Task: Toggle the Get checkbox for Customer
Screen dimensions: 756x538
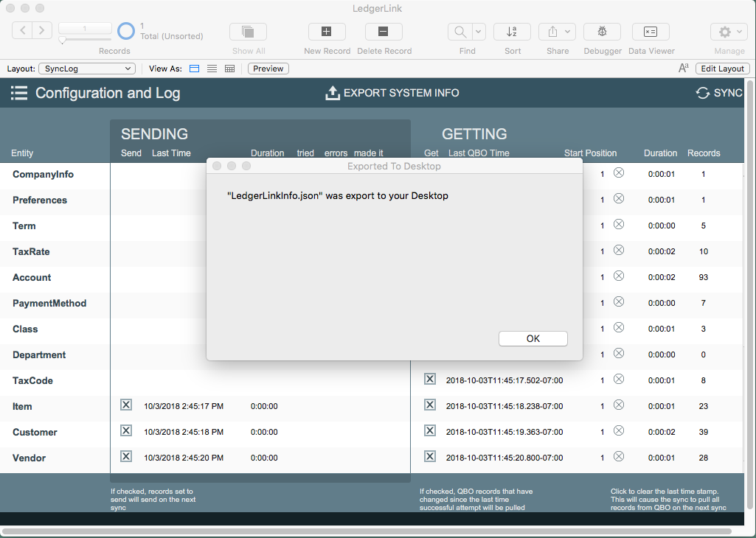Action: coord(430,430)
